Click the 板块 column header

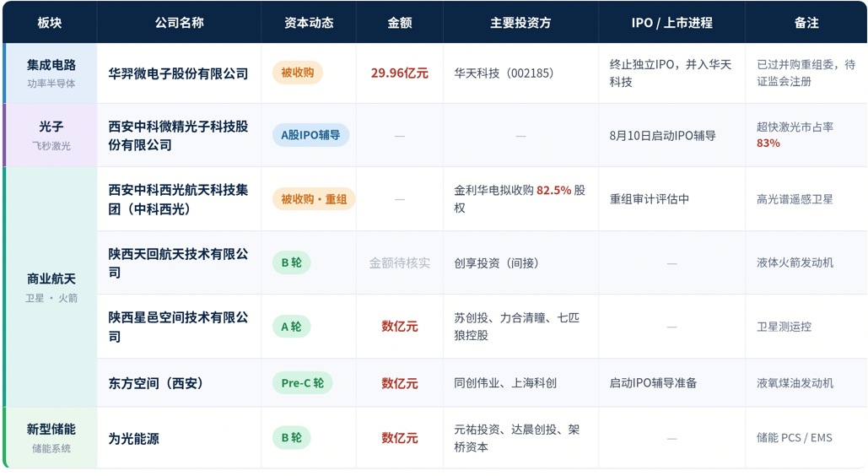pyautogui.click(x=49, y=23)
